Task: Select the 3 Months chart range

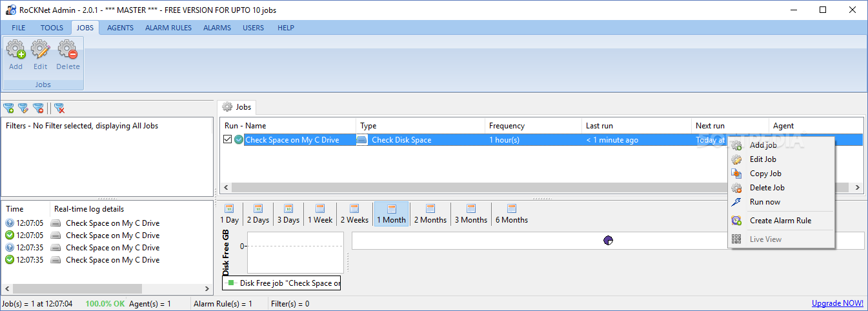Action: pos(471,214)
